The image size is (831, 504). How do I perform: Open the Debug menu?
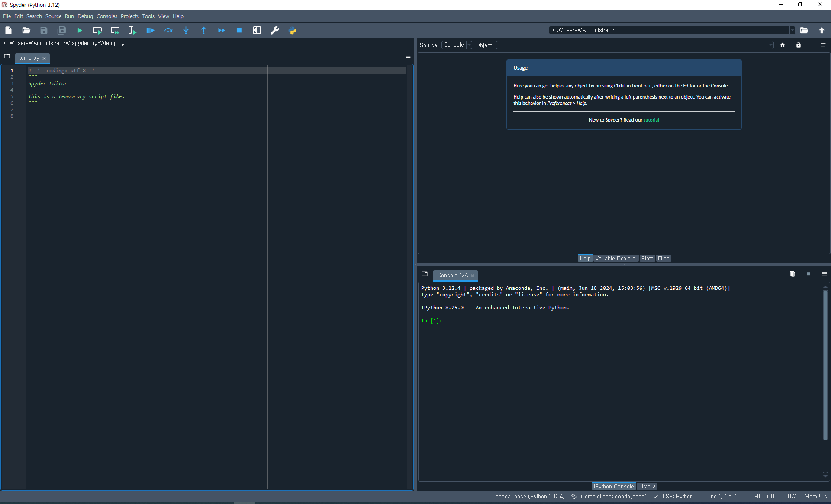(x=85, y=16)
